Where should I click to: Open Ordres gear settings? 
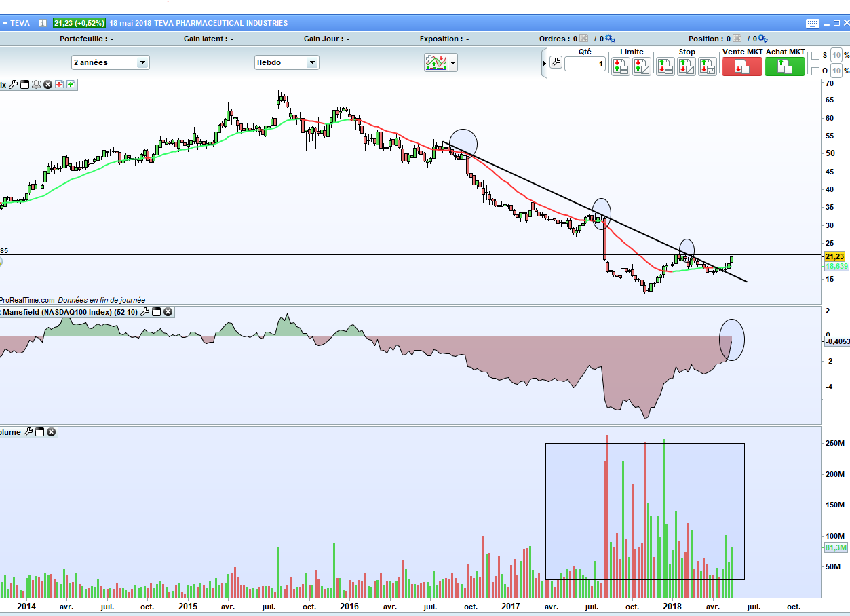[609, 39]
